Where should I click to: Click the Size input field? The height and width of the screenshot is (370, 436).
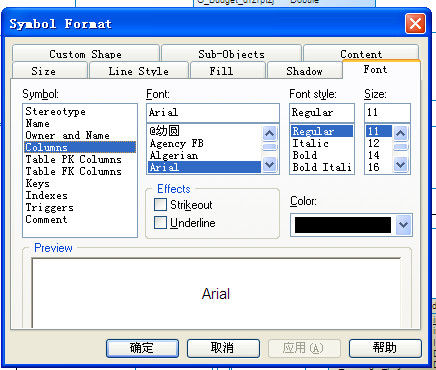click(387, 113)
